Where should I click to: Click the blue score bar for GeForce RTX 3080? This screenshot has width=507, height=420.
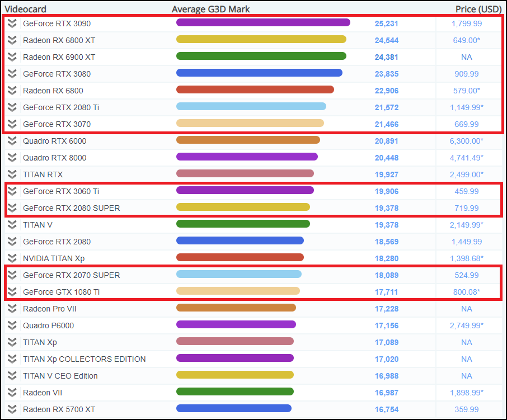pyautogui.click(x=259, y=73)
